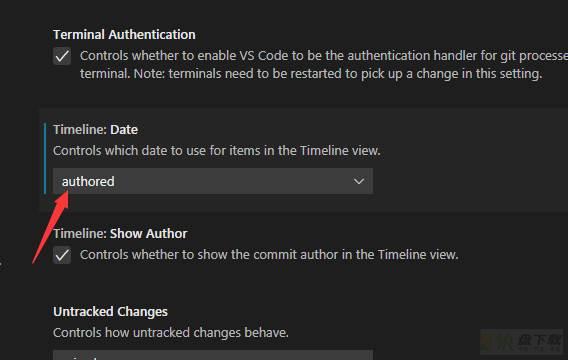Click empty area of Timeline Date setting row
This screenshot has width=568, height=360.
[471, 159]
